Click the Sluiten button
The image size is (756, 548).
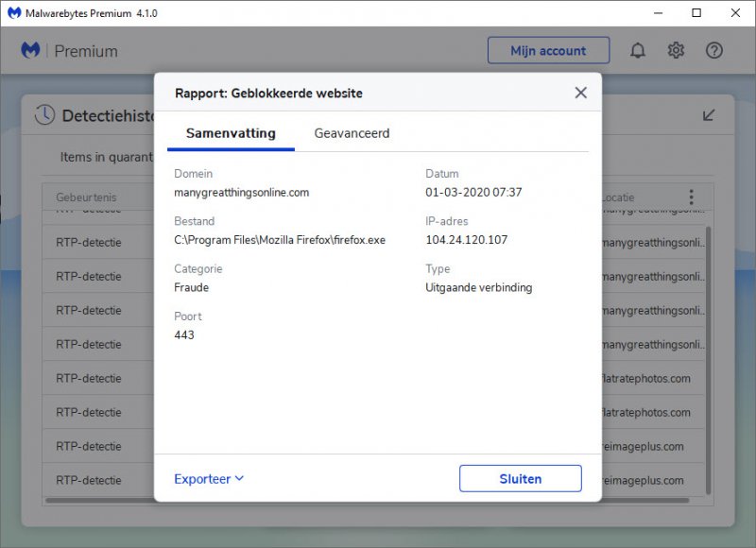pos(521,479)
